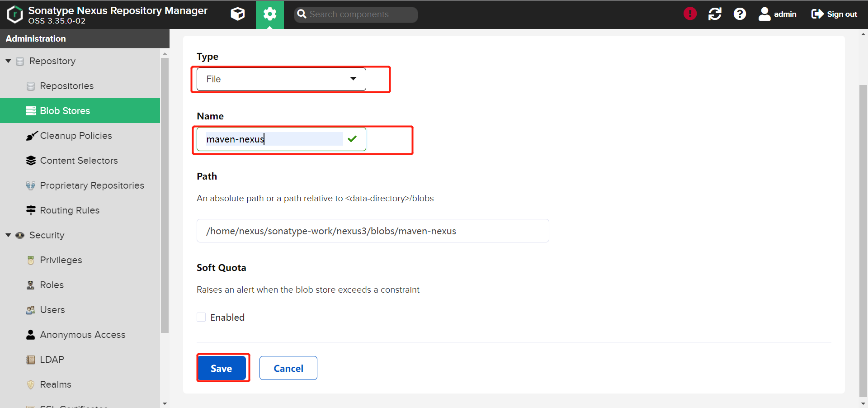This screenshot has width=868, height=408.
Task: Click the admin username link
Action: [785, 14]
